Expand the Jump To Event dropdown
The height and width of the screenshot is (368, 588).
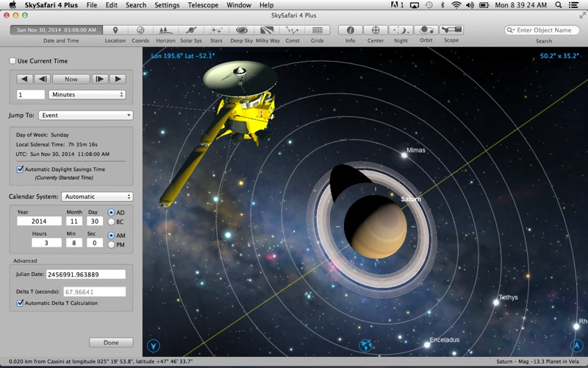(x=87, y=116)
